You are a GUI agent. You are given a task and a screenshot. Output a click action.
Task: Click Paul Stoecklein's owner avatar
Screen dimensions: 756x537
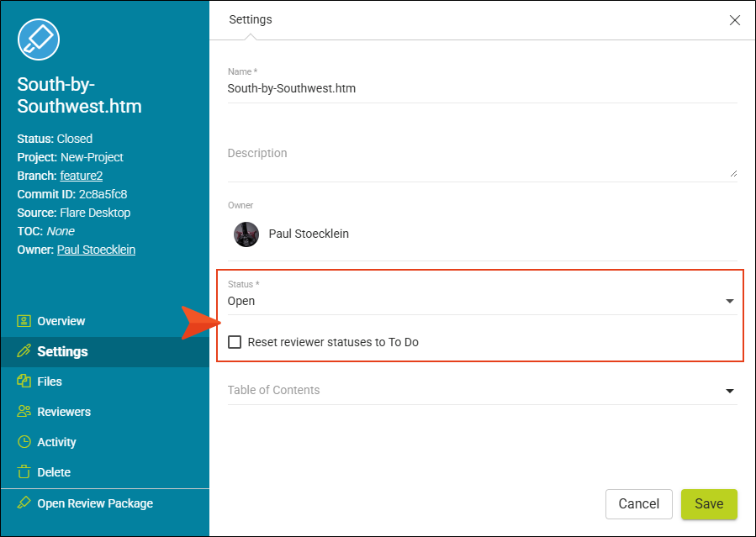[x=246, y=234]
